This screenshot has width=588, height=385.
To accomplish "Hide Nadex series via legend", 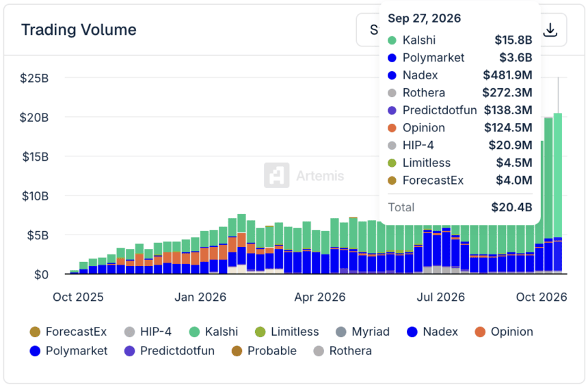I will click(432, 332).
